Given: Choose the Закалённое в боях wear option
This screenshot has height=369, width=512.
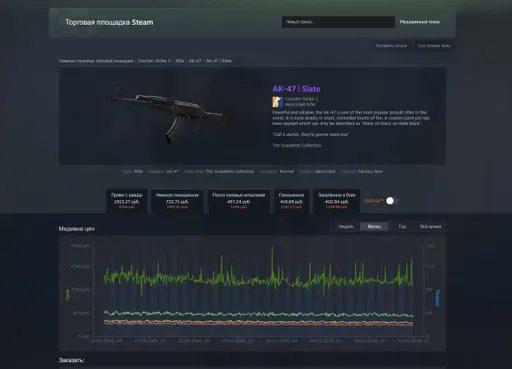Looking at the screenshot, I should [337, 201].
